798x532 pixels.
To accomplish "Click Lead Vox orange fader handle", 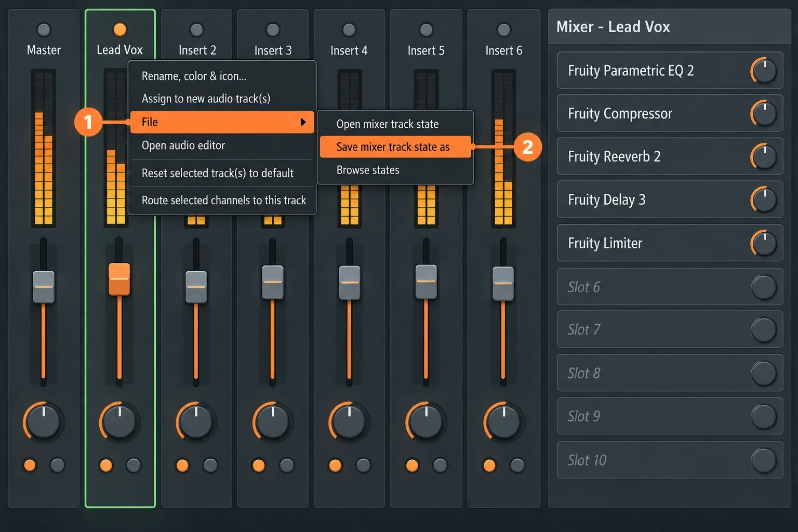I will pyautogui.click(x=119, y=279).
